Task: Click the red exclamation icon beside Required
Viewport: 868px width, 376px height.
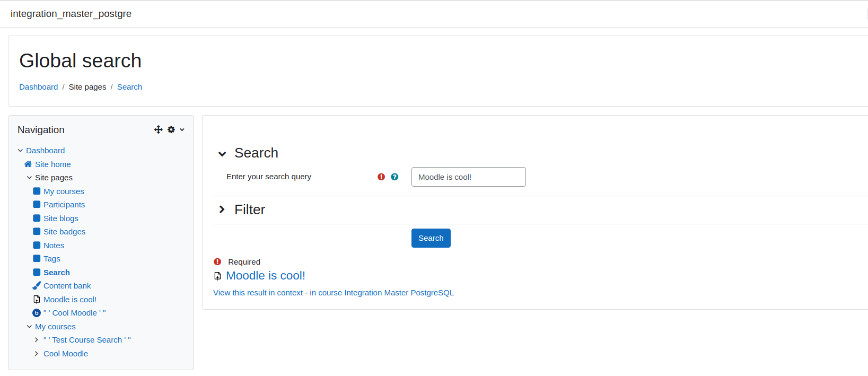Action: tap(217, 261)
